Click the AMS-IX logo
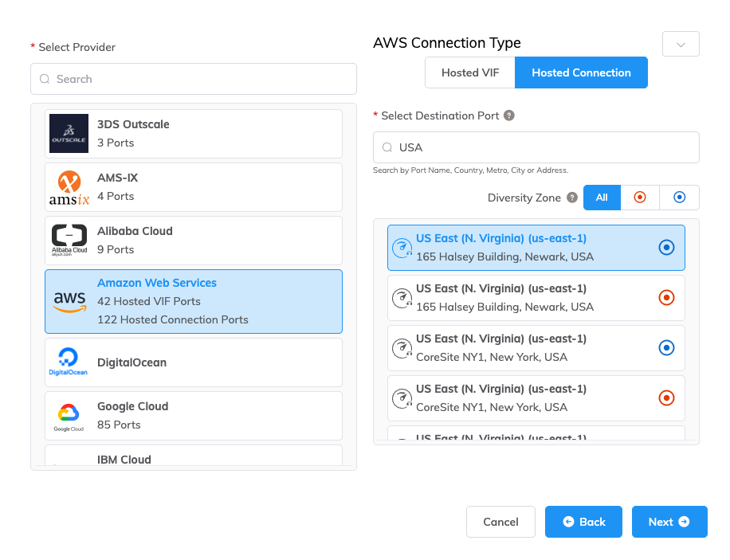 click(x=69, y=186)
